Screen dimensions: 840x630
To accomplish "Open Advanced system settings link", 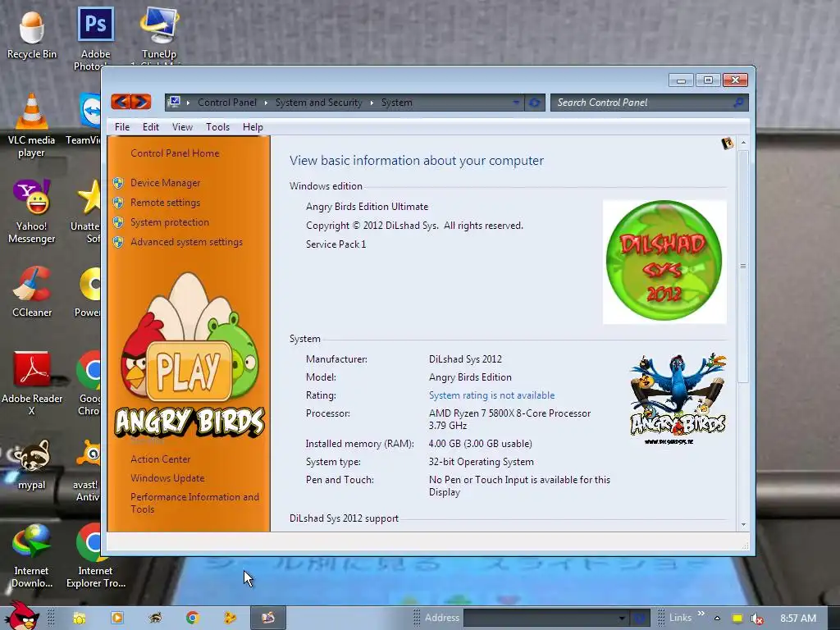I will coord(186,242).
